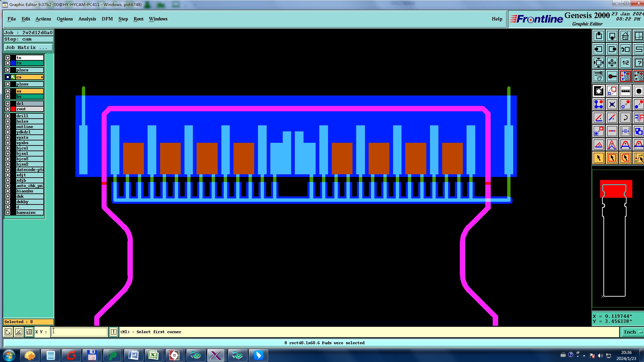Click the rotate feature icon
This screenshot has width=644, height=362.
625,118
